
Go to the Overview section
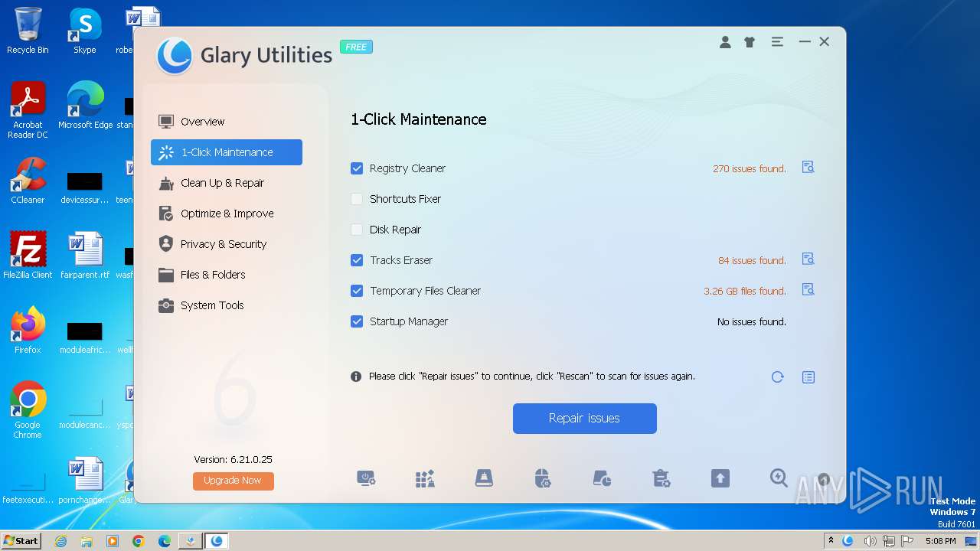click(x=227, y=122)
